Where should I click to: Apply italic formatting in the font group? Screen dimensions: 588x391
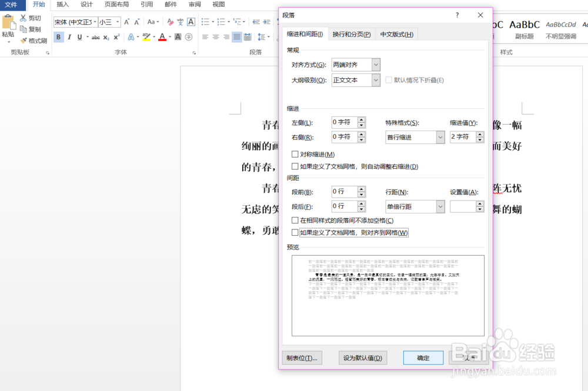click(69, 37)
